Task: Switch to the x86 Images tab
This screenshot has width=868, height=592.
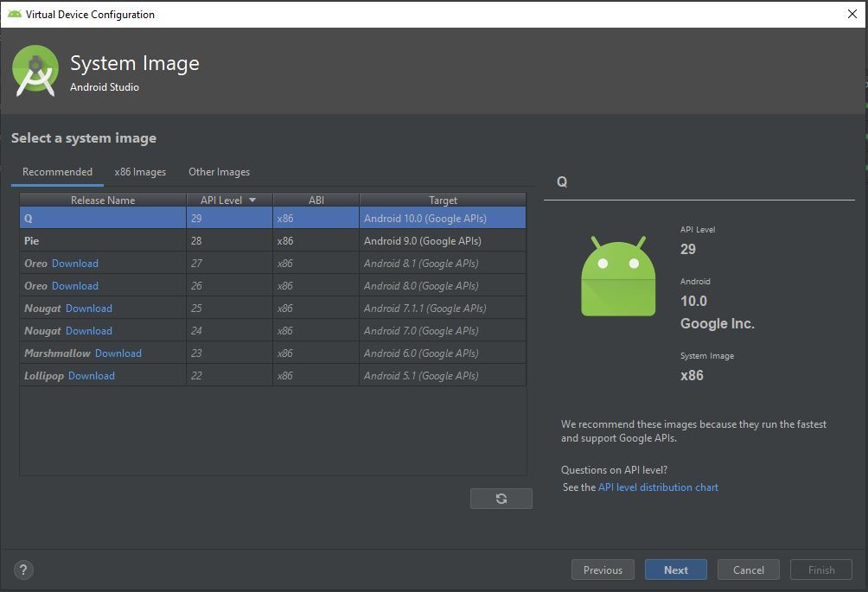Action: click(140, 172)
